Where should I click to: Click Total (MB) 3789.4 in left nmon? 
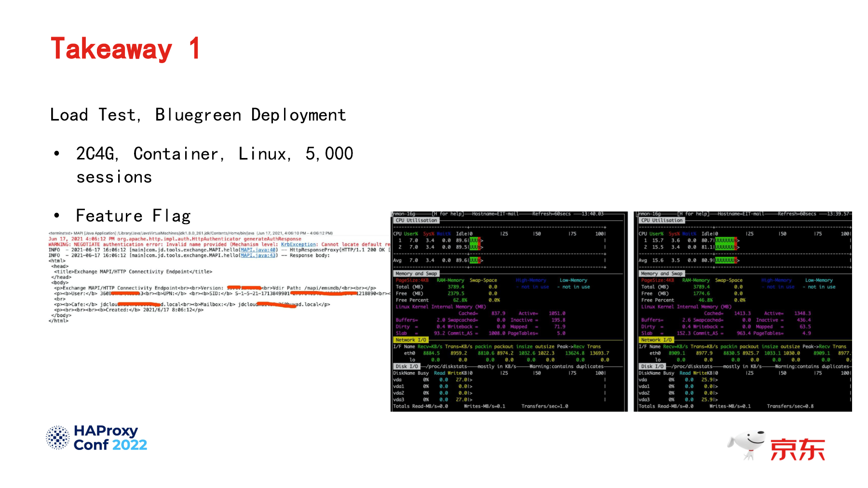coord(430,287)
